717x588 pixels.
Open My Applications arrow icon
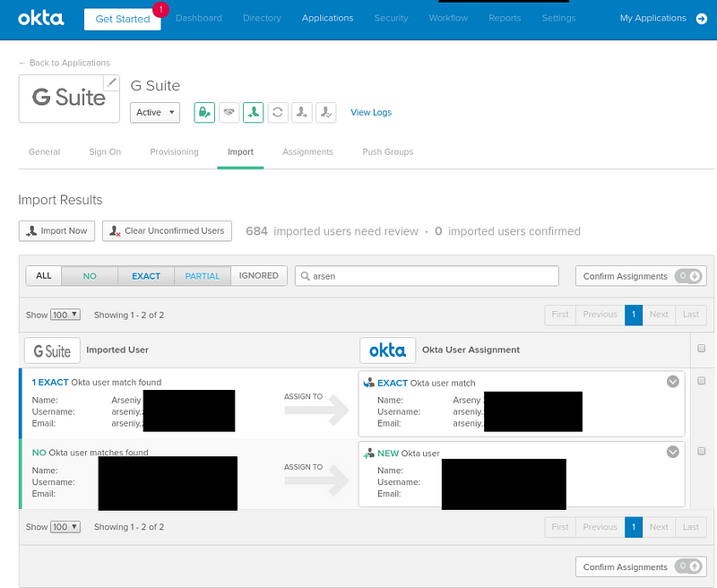click(x=702, y=18)
